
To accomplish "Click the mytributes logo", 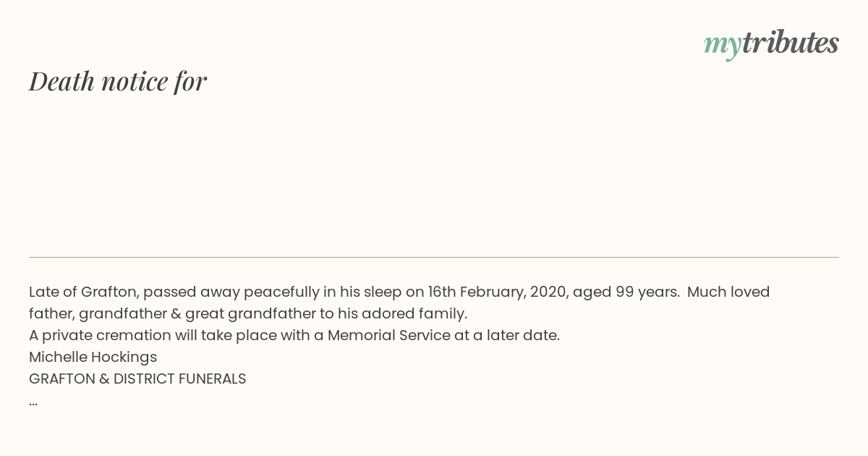I will 771,44.
